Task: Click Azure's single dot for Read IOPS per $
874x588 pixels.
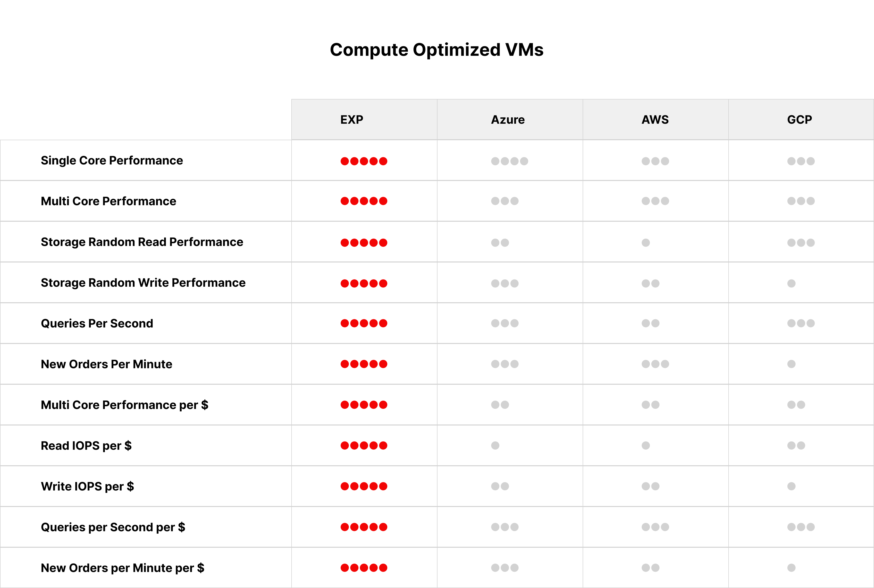Action: [495, 446]
